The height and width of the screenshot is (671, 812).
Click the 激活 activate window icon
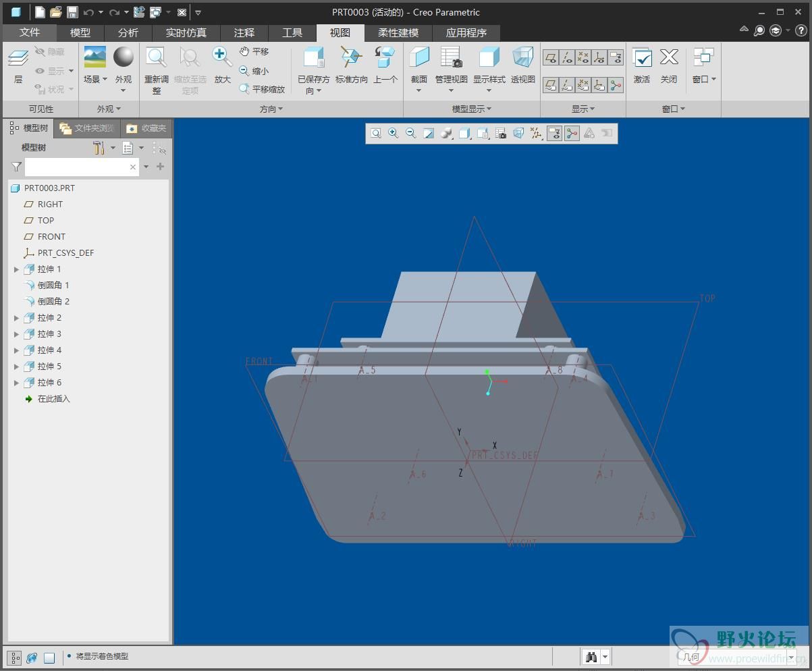[x=642, y=57]
